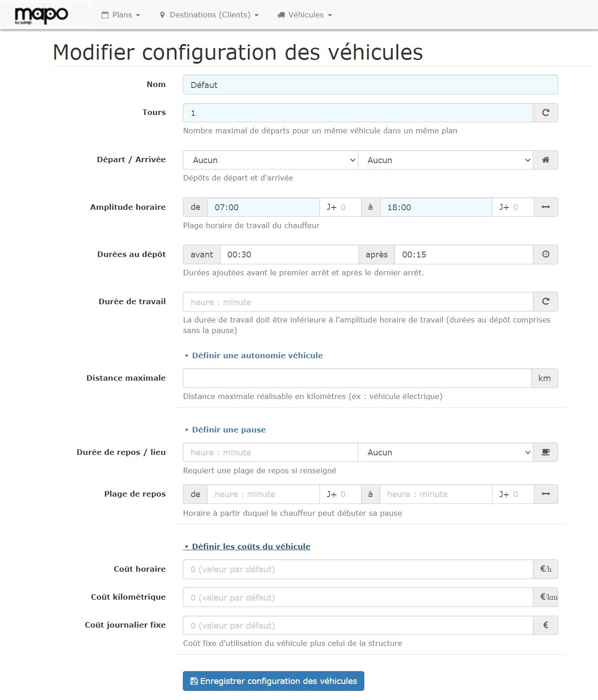Click the arrows icon next to Plage de repos
This screenshot has width=598, height=700.
click(x=545, y=494)
